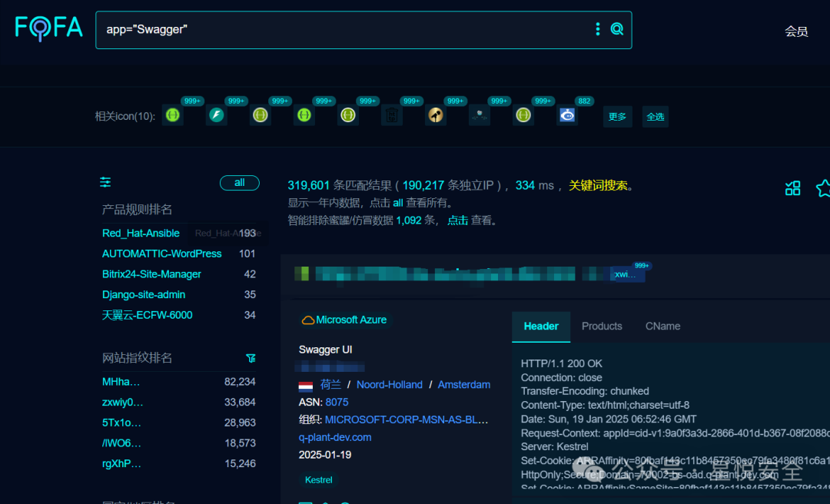This screenshot has width=830, height=504.
Task: Click the Amsterdam city link
Action: pos(464,385)
